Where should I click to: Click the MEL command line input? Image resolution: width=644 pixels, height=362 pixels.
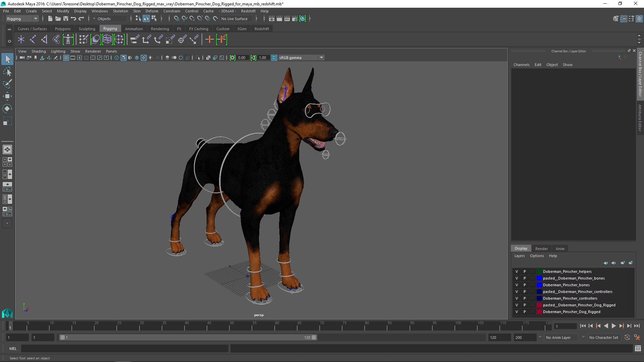point(124,349)
